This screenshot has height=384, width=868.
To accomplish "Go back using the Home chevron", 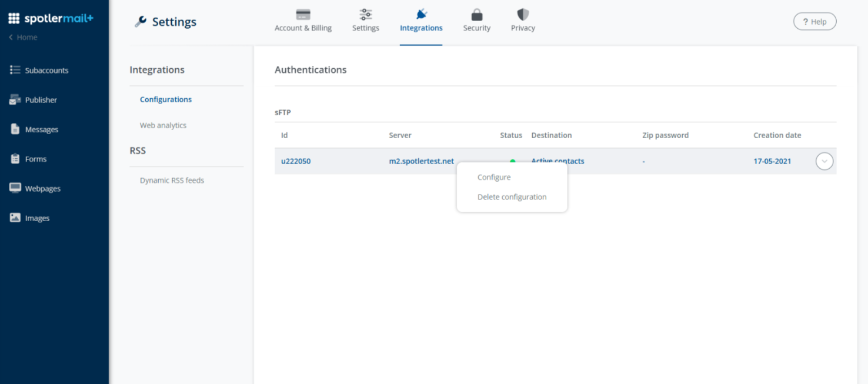I will tap(11, 37).
